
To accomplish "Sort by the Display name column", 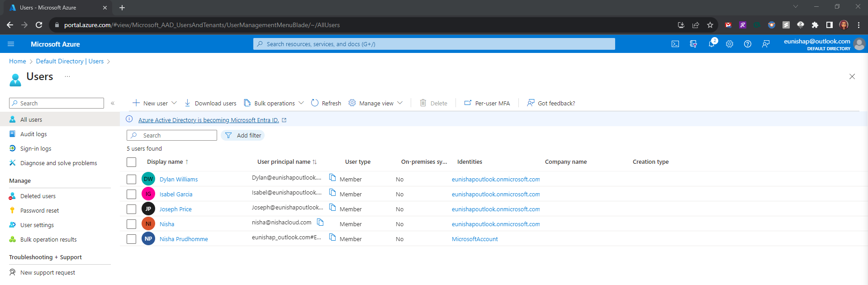I will point(165,162).
